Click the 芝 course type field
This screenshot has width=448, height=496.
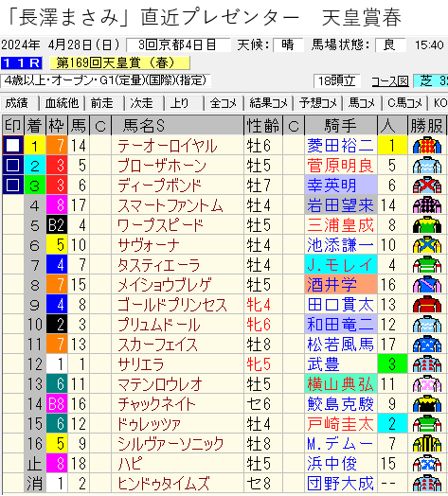[x=431, y=81]
